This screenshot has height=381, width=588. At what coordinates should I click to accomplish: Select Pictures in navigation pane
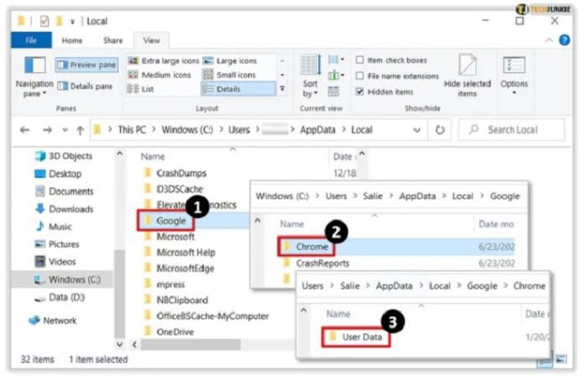pyautogui.click(x=57, y=244)
